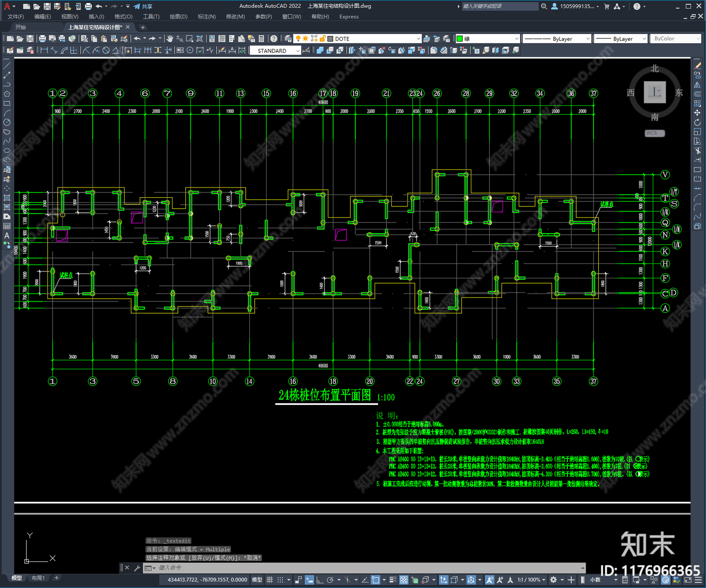Image resolution: width=706 pixels, height=588 pixels.
Task: Select the Multiline Text A tool
Action: click(x=7, y=236)
